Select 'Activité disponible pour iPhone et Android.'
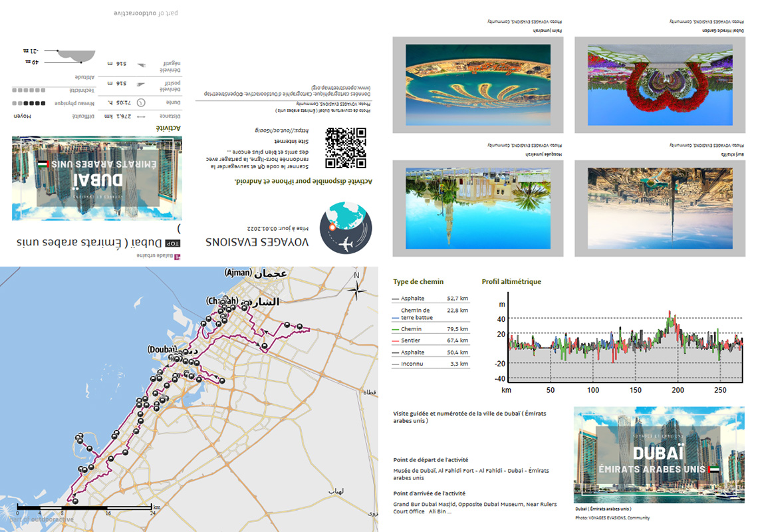This screenshot has height=532, width=758. 304,182
